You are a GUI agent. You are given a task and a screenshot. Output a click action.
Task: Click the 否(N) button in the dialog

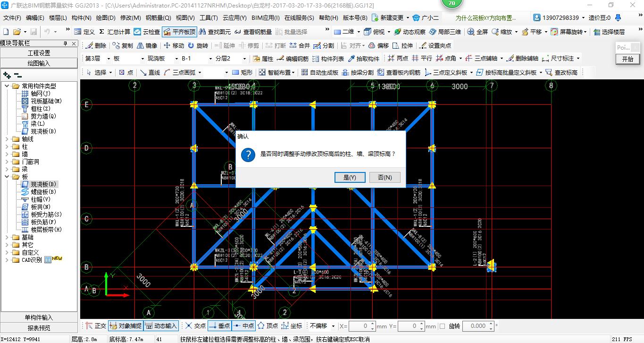385,177
